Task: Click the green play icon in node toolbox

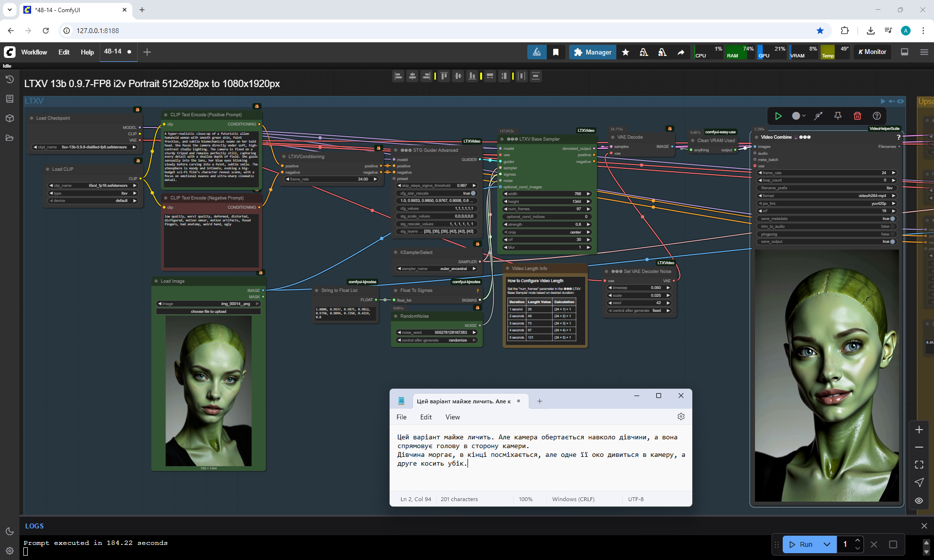Action: [778, 116]
